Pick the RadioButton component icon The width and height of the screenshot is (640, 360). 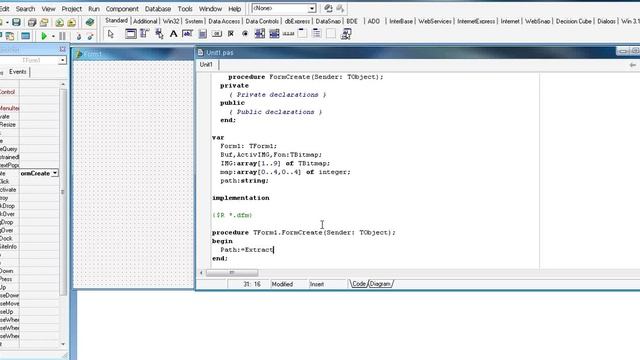pyautogui.click(x=245, y=34)
